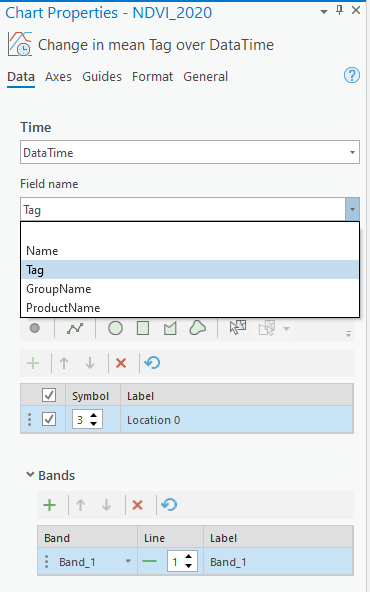Image resolution: width=370 pixels, height=592 pixels.
Task: Select the freehand area tool
Action: pyautogui.click(x=198, y=328)
